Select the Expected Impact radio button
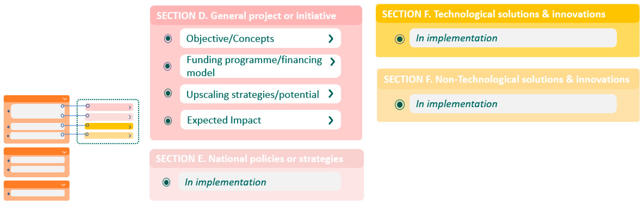Image resolution: width=644 pixels, height=210 pixels. coord(168,121)
